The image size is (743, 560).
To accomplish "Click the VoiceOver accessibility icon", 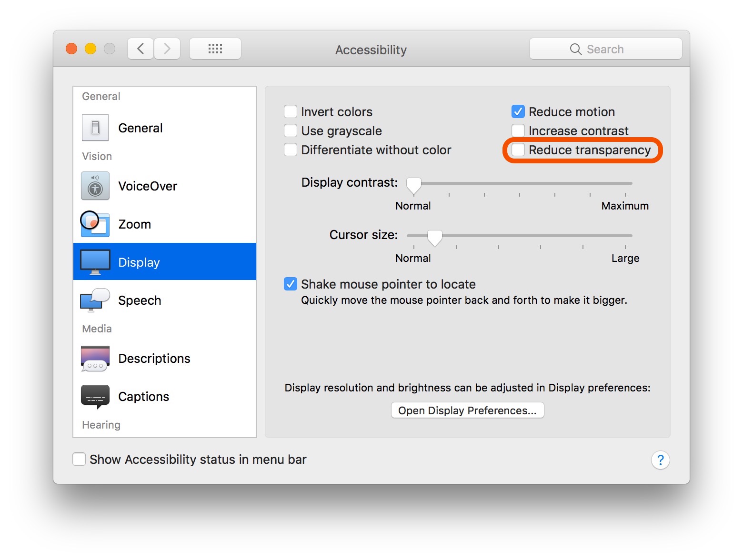I will [x=95, y=186].
